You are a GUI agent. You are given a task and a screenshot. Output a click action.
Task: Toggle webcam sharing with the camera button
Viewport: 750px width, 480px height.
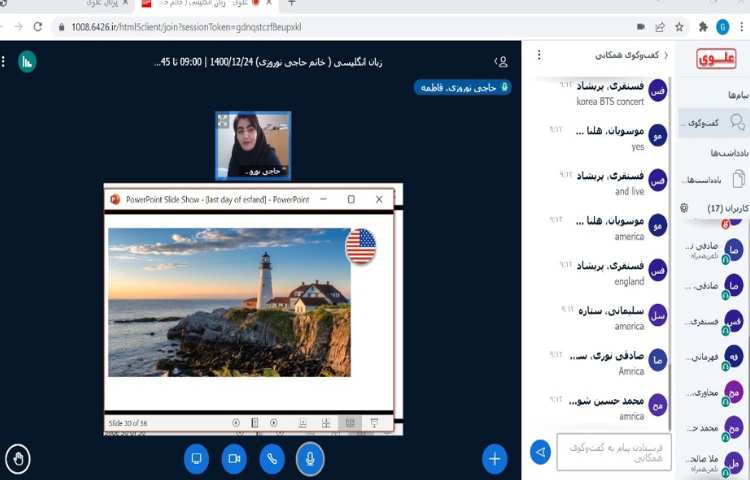pyautogui.click(x=234, y=458)
